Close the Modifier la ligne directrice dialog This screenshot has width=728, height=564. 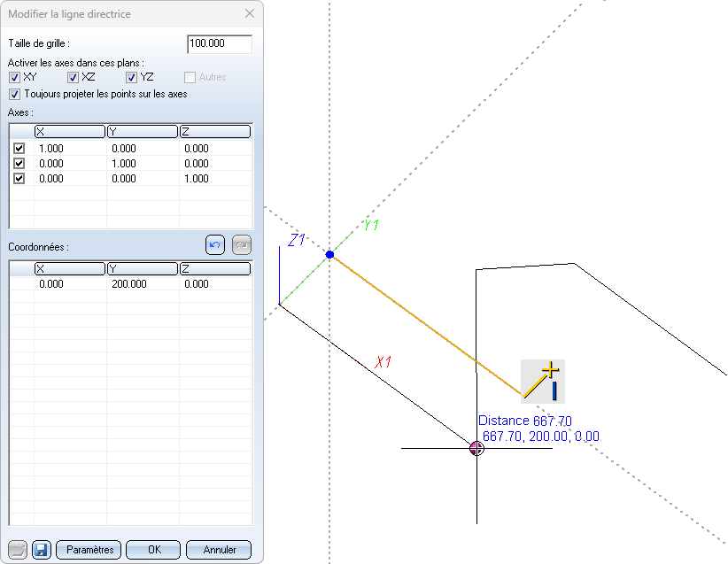249,14
